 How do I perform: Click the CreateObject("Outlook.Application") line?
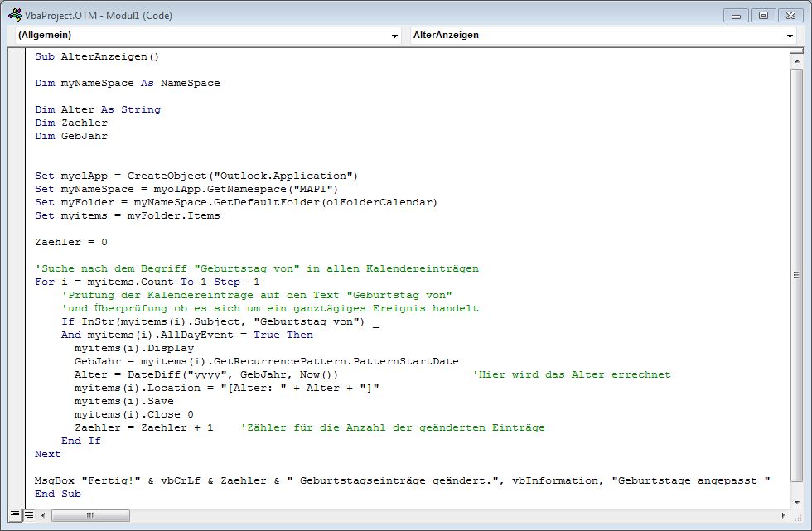(196, 176)
